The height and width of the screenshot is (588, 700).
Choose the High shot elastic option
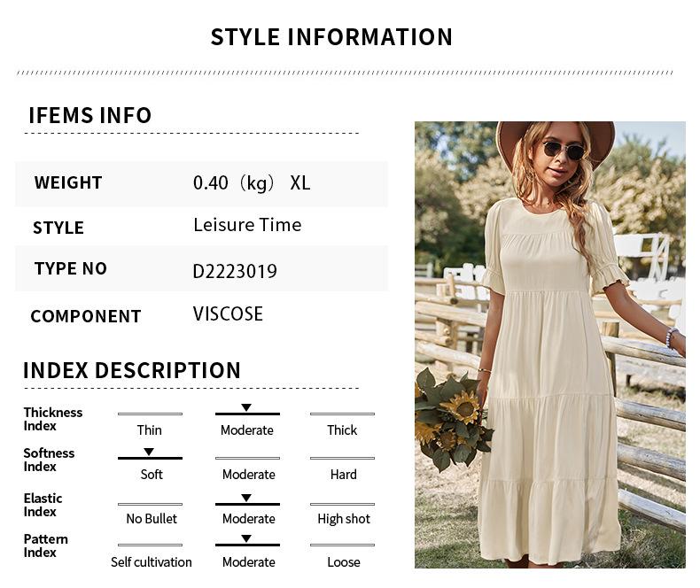343,518
